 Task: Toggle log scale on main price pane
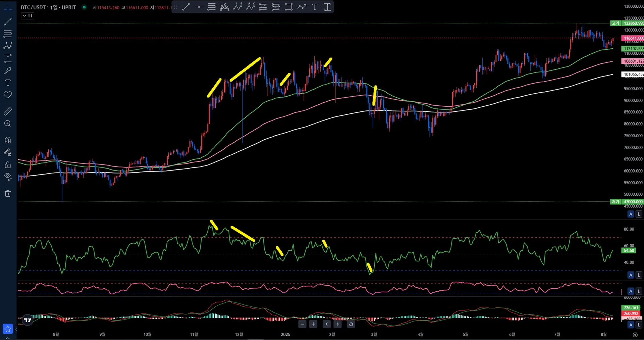[639, 214]
